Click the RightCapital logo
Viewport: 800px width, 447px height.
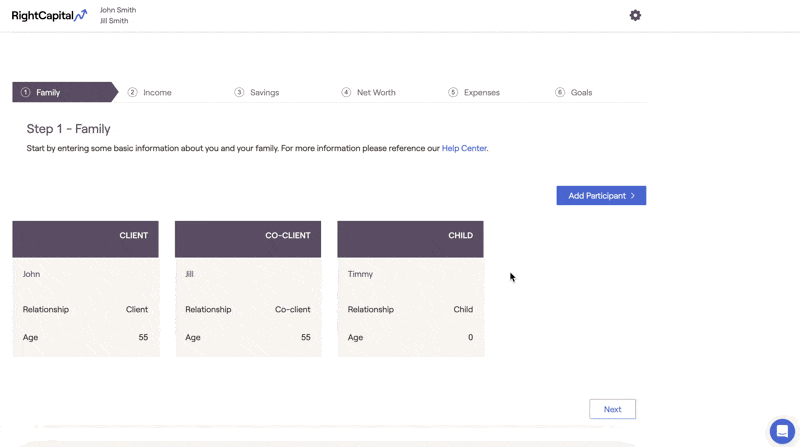tap(49, 15)
